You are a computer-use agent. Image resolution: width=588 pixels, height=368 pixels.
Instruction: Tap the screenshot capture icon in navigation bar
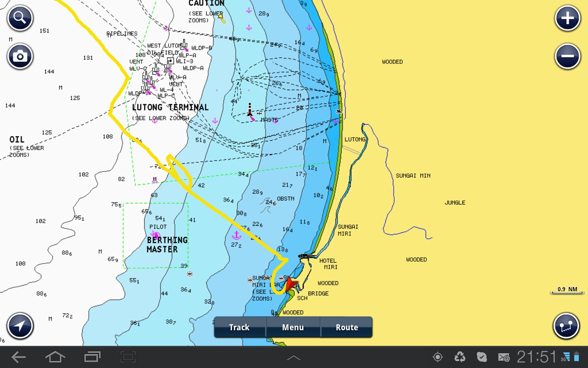(128, 357)
